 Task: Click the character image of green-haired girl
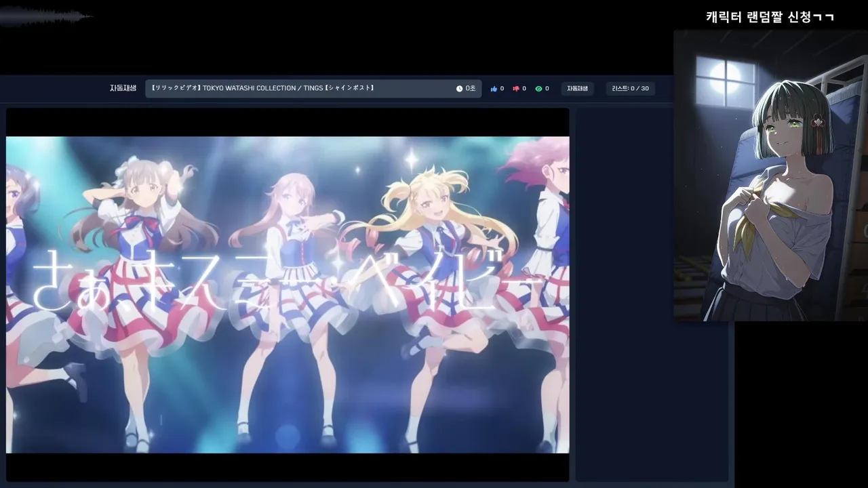click(x=771, y=175)
